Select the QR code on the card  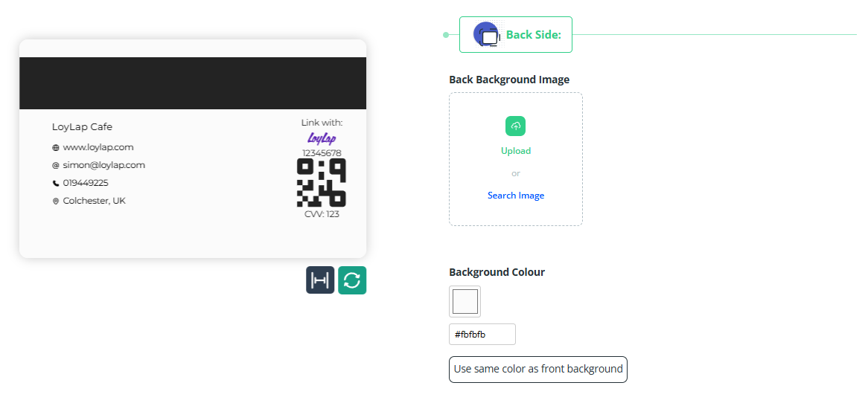click(x=322, y=182)
